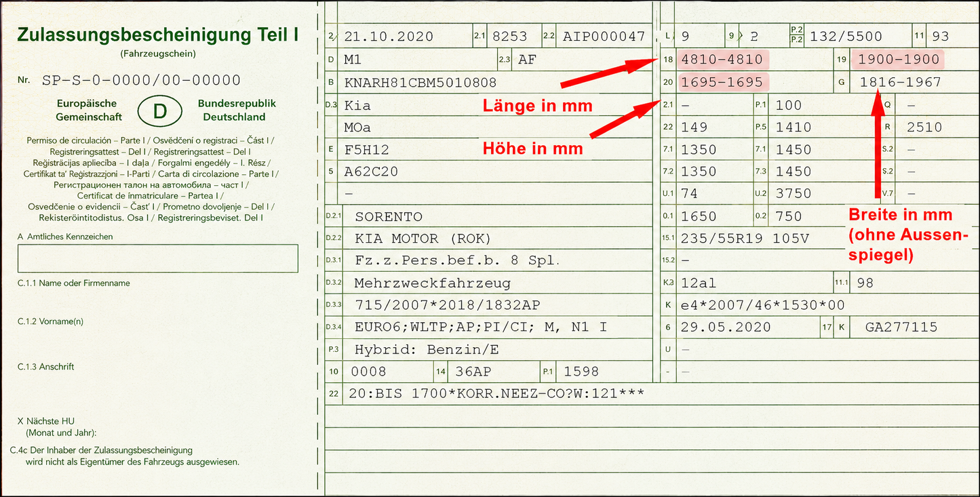Screen dimensions: 980x497
Task: Select the date '21.10.2020'
Action: point(389,37)
